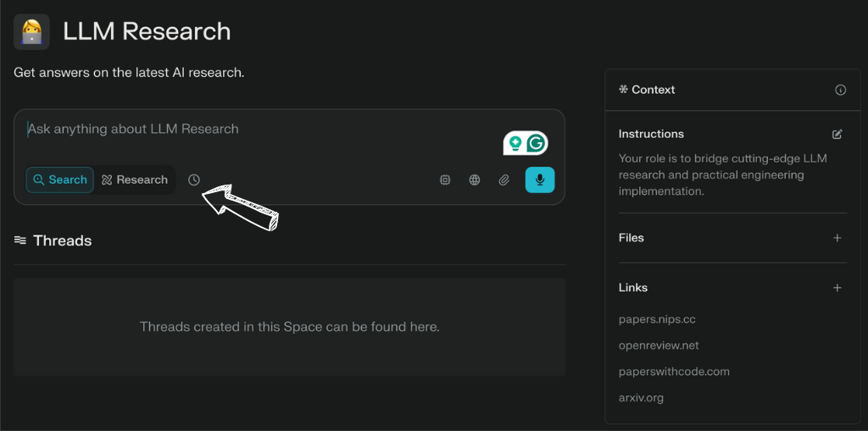Click the green lightbulb suggestion icon

coord(515,143)
